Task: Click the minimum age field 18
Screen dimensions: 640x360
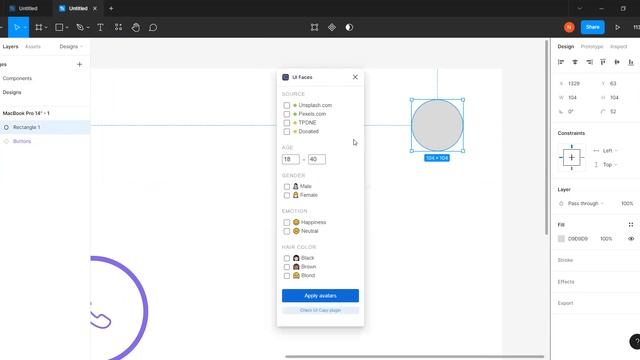Action: 291,159
